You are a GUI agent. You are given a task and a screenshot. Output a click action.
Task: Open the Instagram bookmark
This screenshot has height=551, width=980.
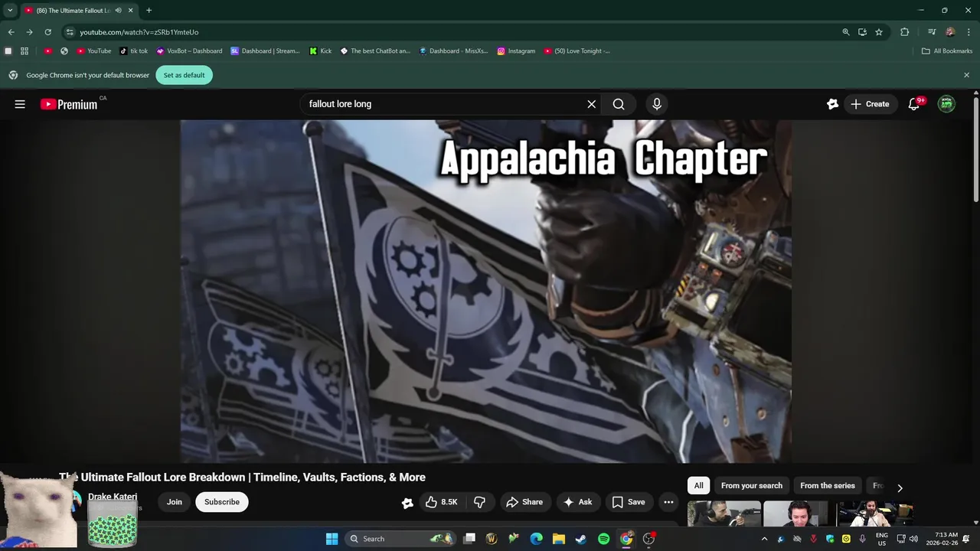pos(516,51)
